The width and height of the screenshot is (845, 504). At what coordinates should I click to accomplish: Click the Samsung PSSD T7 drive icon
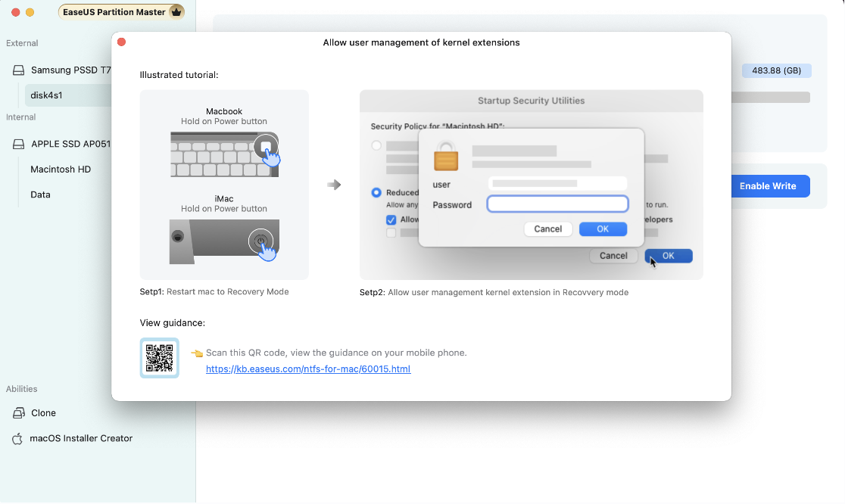point(18,70)
